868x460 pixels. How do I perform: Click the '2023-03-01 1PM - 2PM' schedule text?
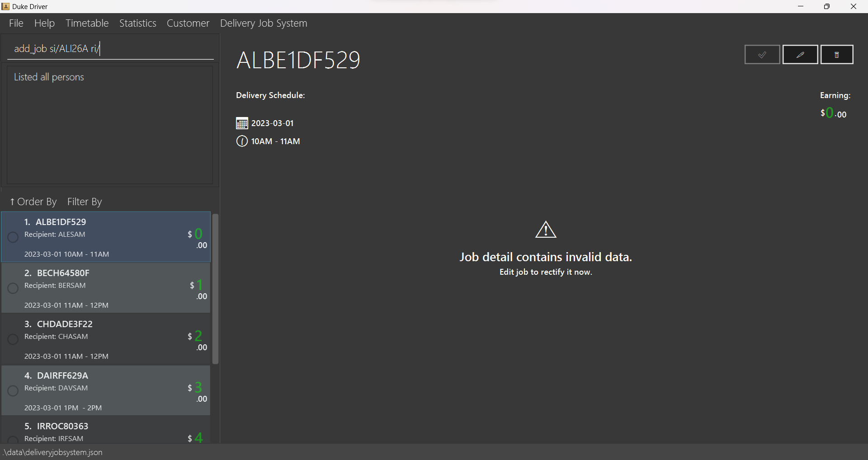point(63,408)
